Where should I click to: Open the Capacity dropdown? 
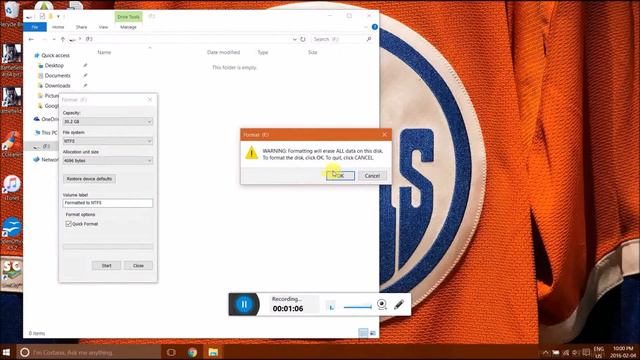[x=108, y=122]
